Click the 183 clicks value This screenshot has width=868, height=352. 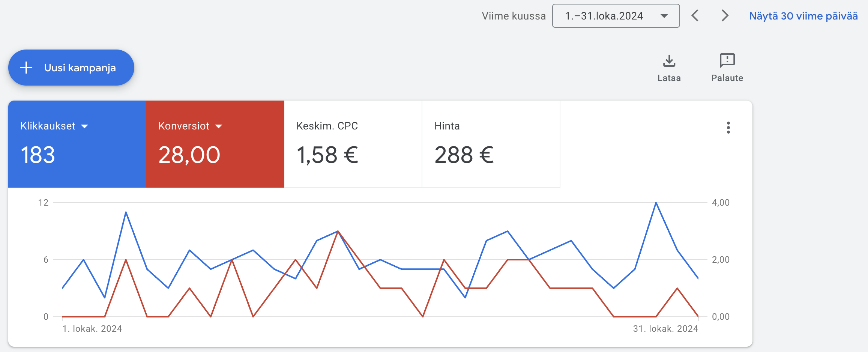(x=38, y=155)
